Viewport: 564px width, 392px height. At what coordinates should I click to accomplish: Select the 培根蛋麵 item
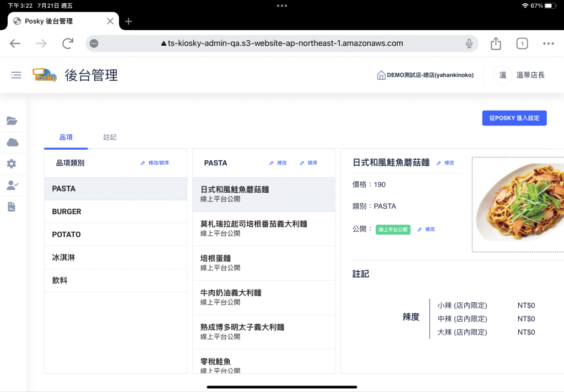pyautogui.click(x=264, y=263)
